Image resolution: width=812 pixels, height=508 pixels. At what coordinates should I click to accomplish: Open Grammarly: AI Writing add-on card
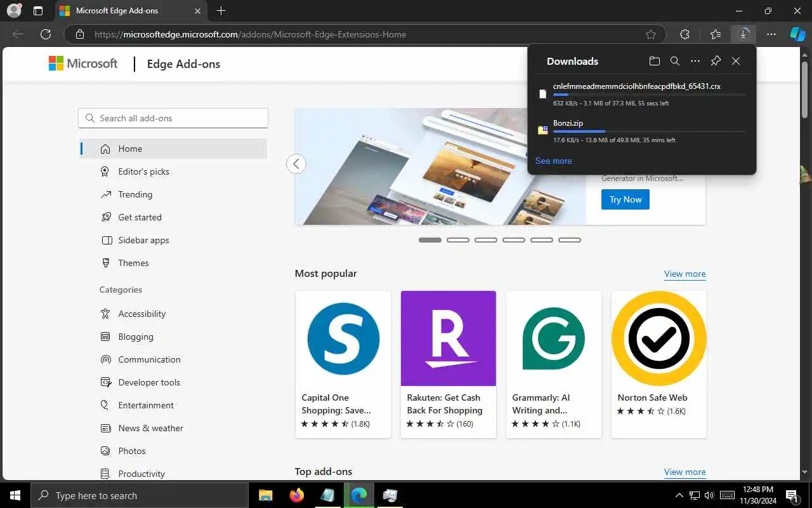pos(554,364)
